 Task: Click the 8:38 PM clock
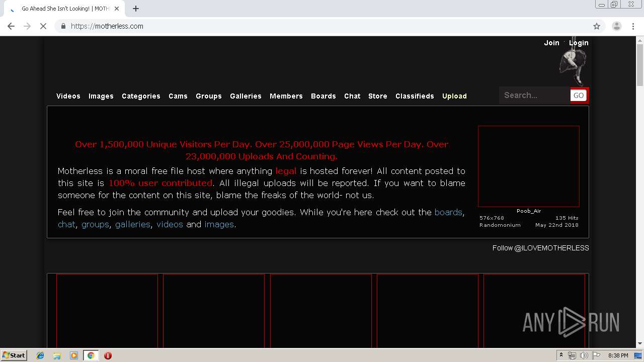pyautogui.click(x=618, y=355)
